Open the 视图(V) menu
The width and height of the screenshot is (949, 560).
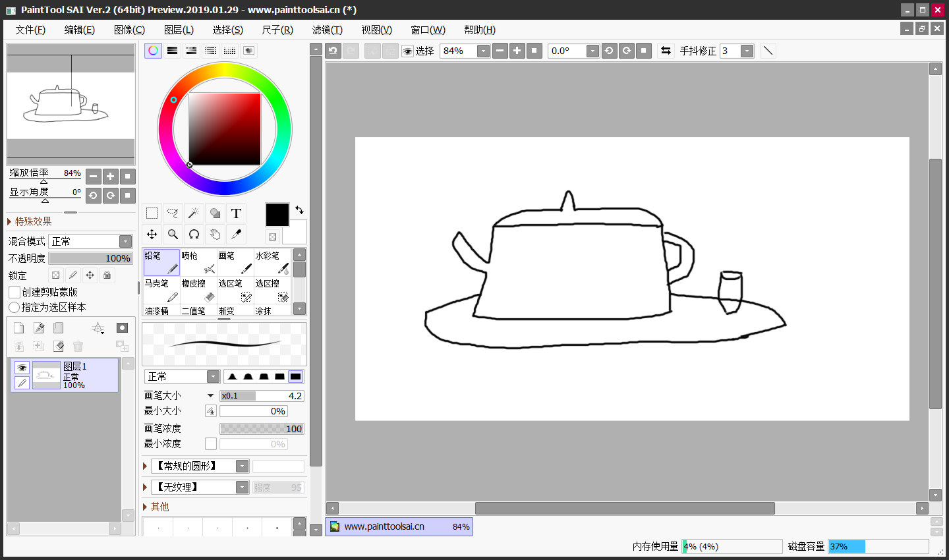coord(377,30)
